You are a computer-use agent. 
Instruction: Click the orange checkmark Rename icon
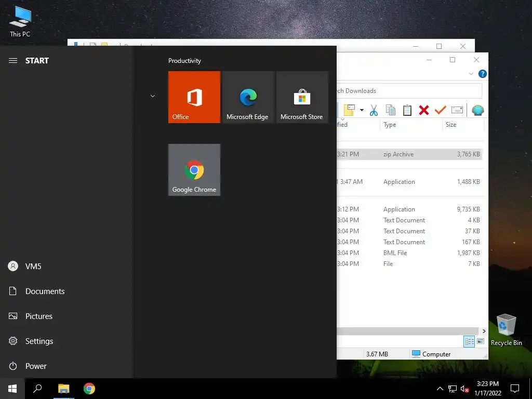click(441, 110)
